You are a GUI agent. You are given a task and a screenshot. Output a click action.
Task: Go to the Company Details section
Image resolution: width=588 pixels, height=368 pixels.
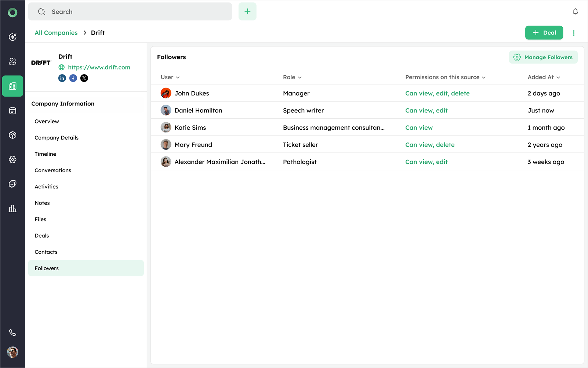[57, 138]
